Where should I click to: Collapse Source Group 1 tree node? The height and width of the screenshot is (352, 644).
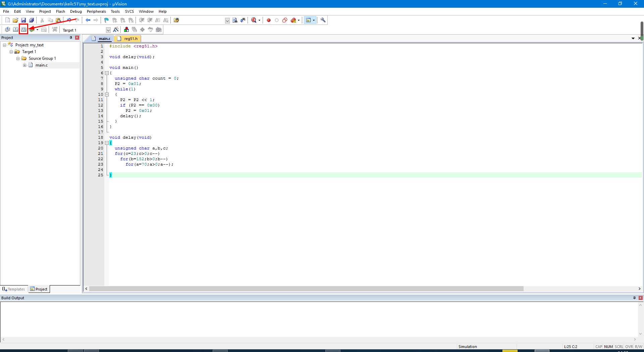(18, 58)
